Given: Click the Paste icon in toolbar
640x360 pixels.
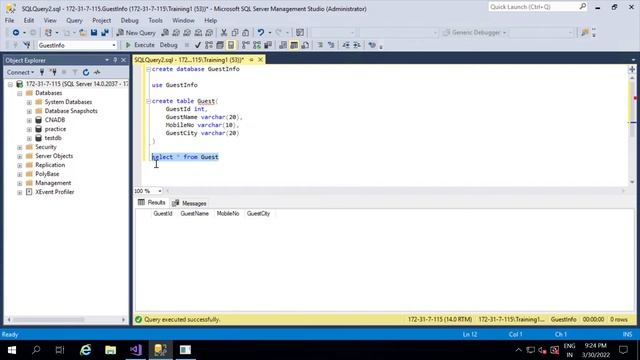Looking at the screenshot, I should click(x=246, y=33).
